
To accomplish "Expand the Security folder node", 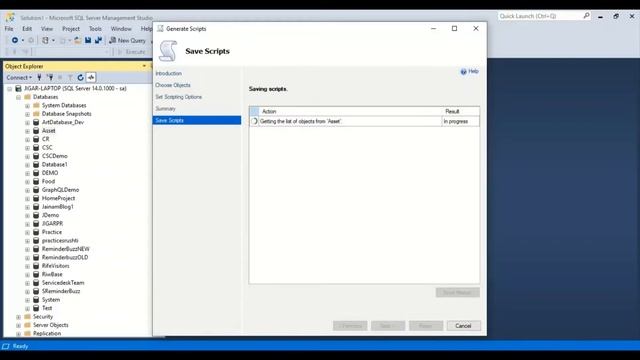I will coord(18,317).
